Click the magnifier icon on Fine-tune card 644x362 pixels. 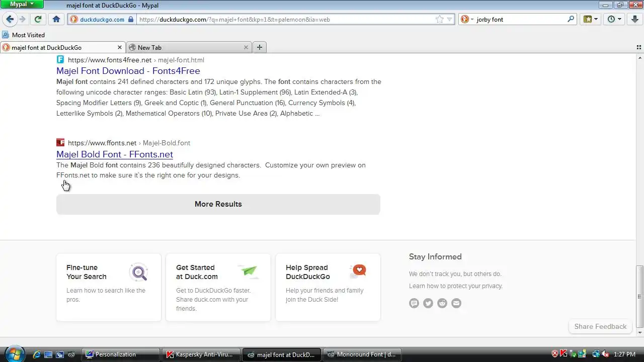point(138,272)
